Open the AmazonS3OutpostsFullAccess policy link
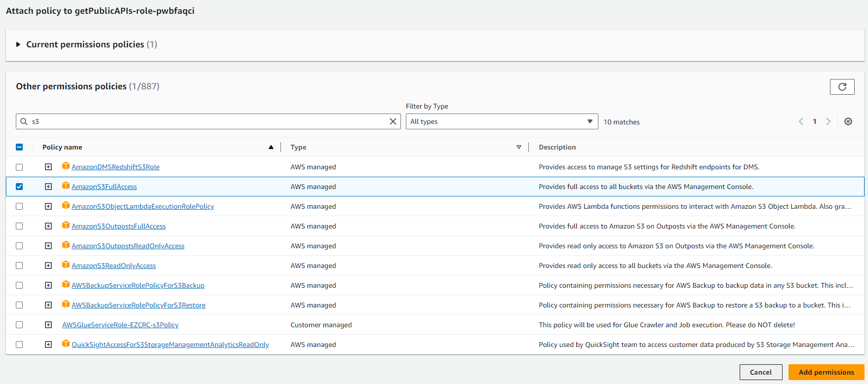Image resolution: width=868 pixels, height=384 pixels. pos(118,226)
